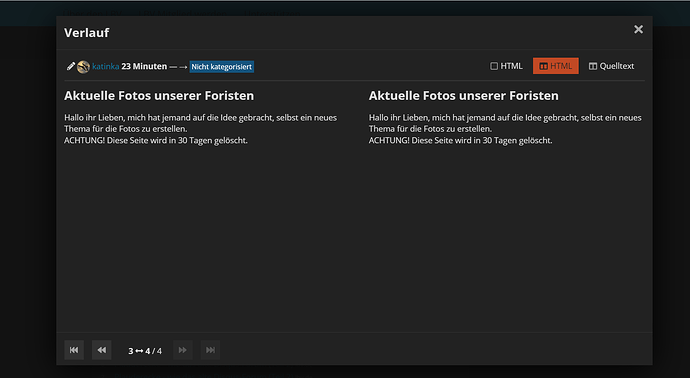This screenshot has height=378, width=690.
Task: Click the right Aktuelle Fotos unserer Foristen title
Action: tap(463, 95)
